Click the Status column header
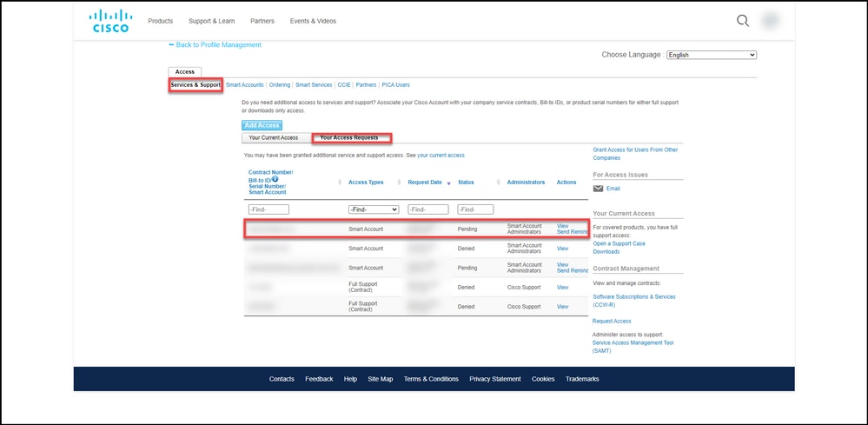The height and width of the screenshot is (425, 868). [x=466, y=182]
